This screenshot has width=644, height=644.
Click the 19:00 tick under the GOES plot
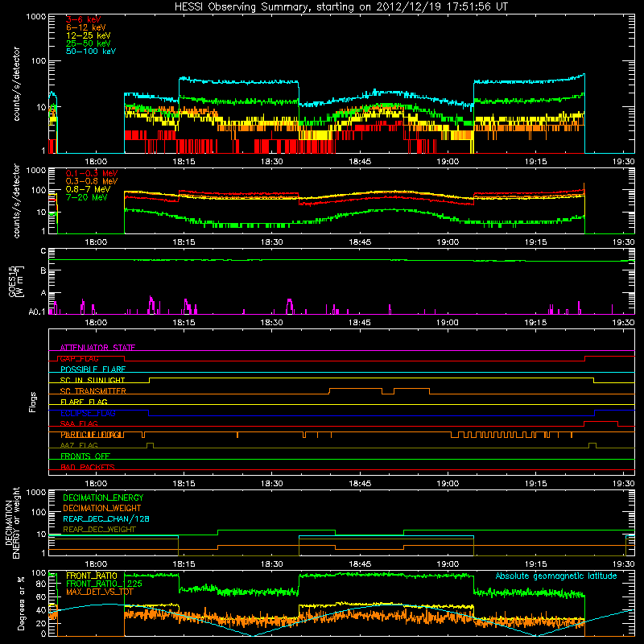click(x=448, y=323)
